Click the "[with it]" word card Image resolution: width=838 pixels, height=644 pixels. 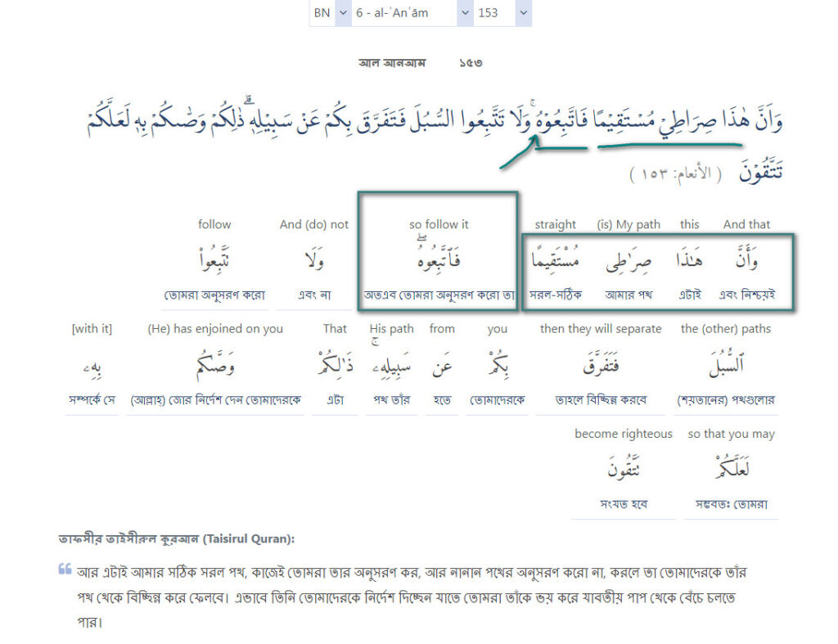92,367
